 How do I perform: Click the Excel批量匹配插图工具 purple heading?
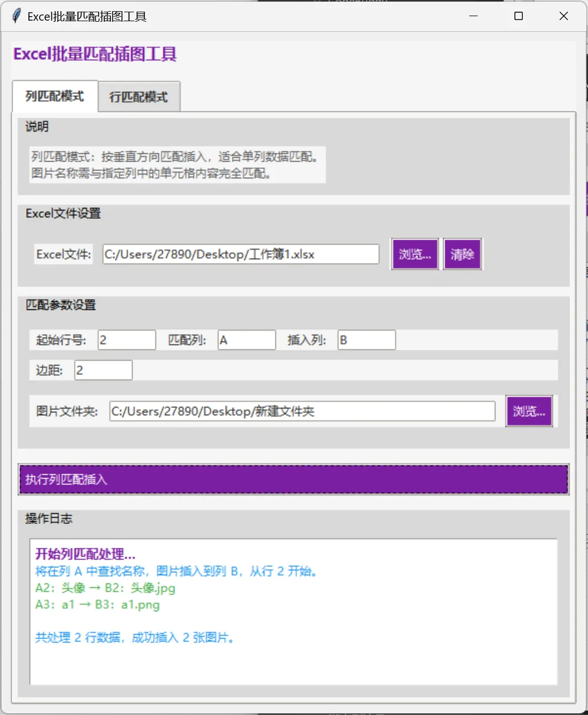tap(95, 54)
